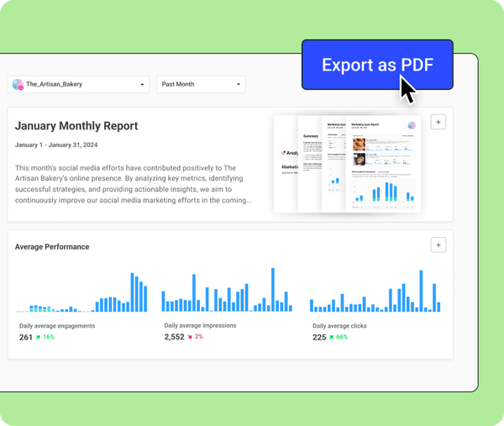Open the Past Month date range dropdown
504x426 pixels.
tap(202, 85)
